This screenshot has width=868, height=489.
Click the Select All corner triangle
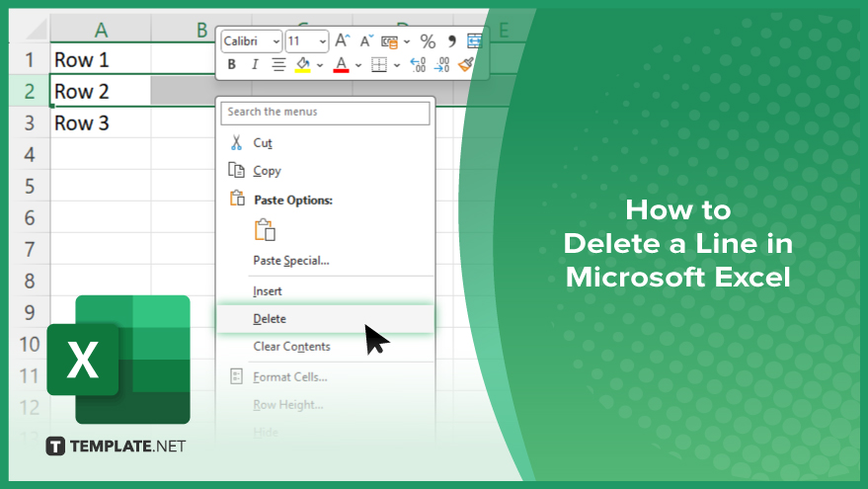tap(35, 30)
